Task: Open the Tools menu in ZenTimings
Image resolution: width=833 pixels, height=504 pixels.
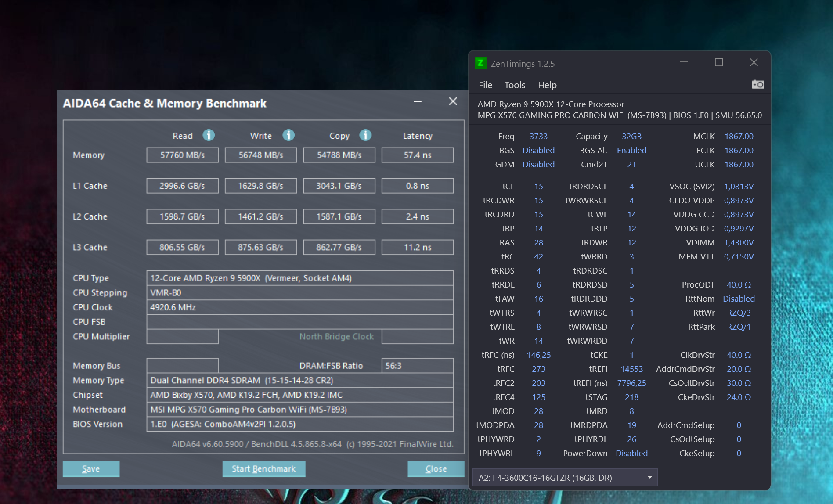Action: 515,85
